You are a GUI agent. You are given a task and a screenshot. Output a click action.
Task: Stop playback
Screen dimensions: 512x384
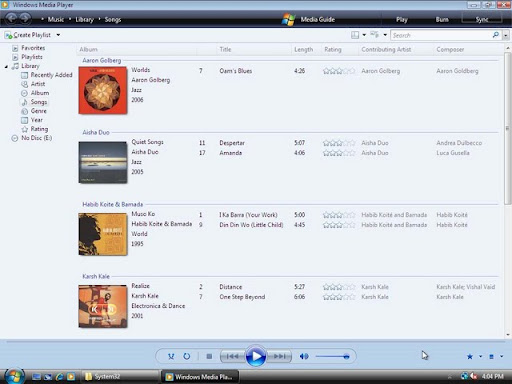209,357
